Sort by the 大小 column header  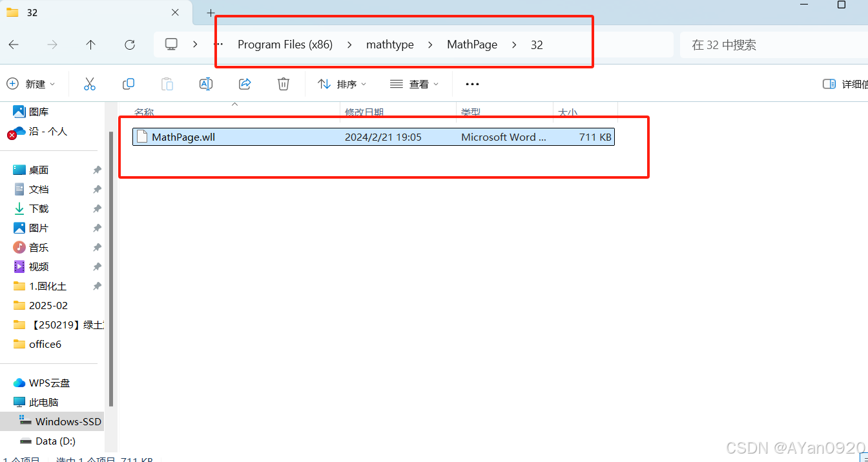click(x=568, y=112)
